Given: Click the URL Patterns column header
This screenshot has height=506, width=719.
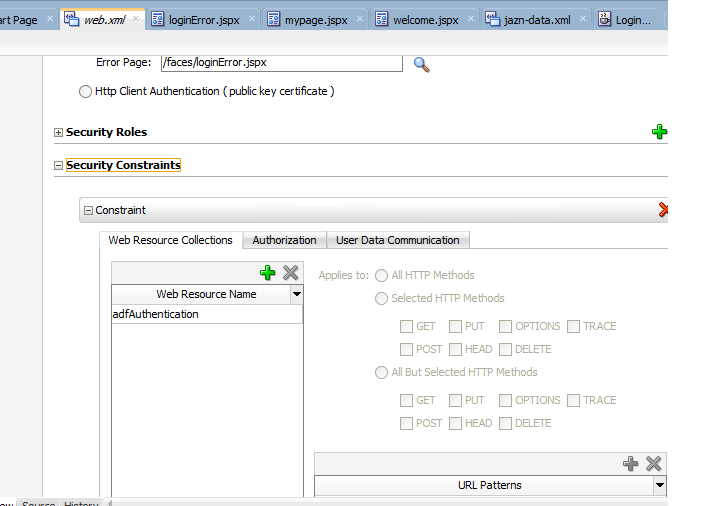Looking at the screenshot, I should coord(484,485).
